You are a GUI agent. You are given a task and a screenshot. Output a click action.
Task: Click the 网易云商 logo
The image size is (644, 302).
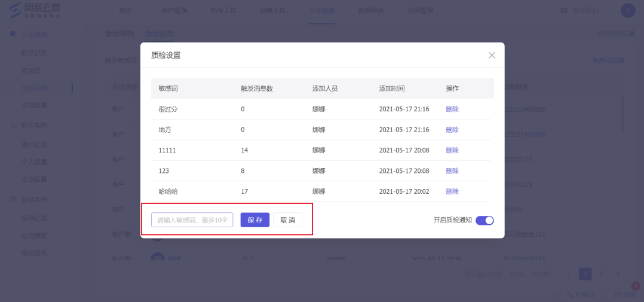[36, 10]
